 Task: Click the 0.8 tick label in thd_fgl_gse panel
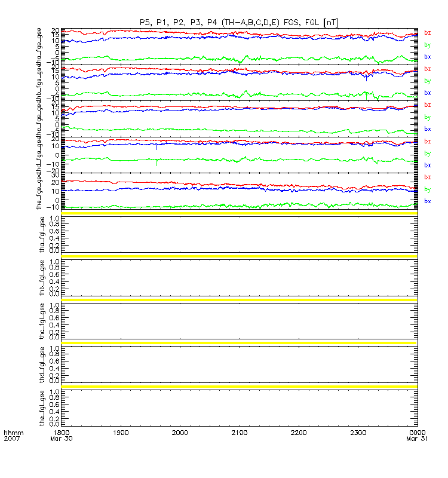point(54,354)
